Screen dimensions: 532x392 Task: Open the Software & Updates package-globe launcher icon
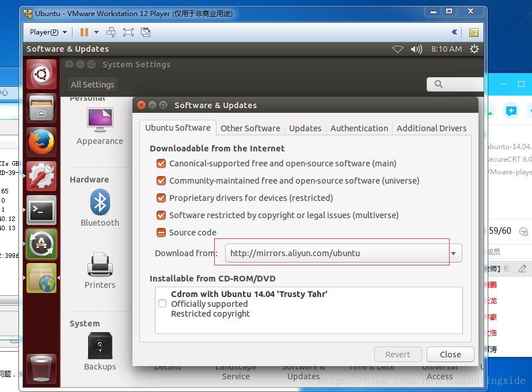pyautogui.click(x=41, y=278)
